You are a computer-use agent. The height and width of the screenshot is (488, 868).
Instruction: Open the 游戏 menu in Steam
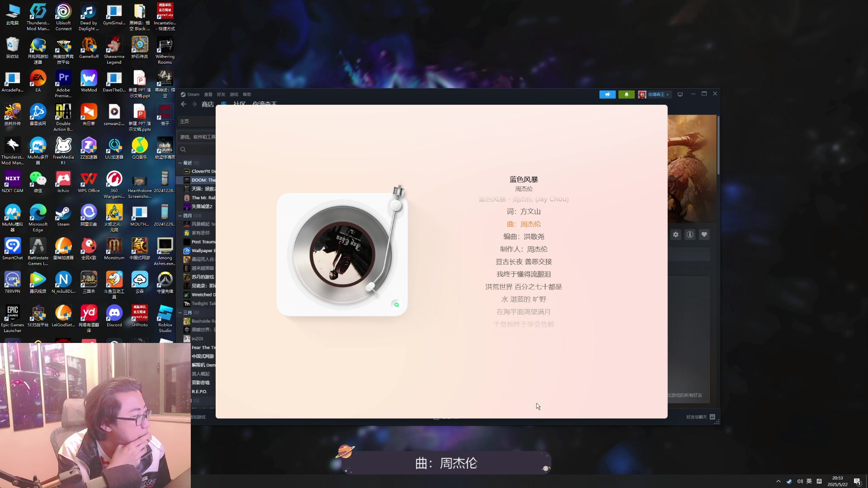(234, 94)
